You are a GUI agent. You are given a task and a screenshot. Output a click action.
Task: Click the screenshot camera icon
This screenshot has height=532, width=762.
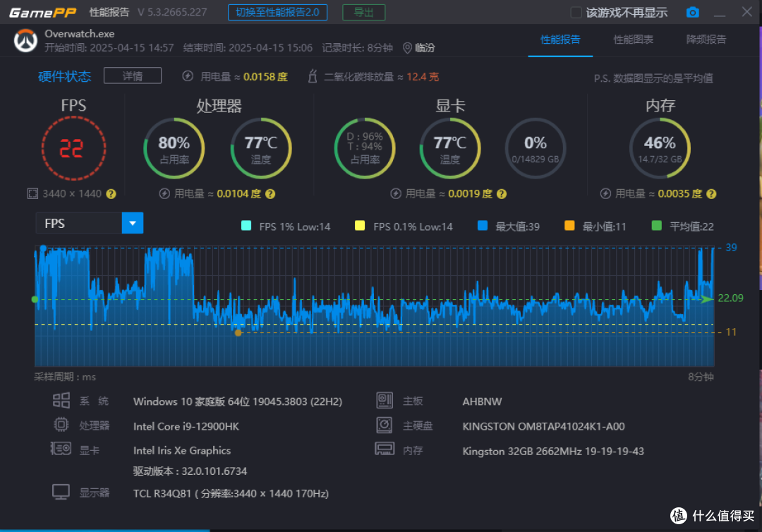tap(693, 12)
